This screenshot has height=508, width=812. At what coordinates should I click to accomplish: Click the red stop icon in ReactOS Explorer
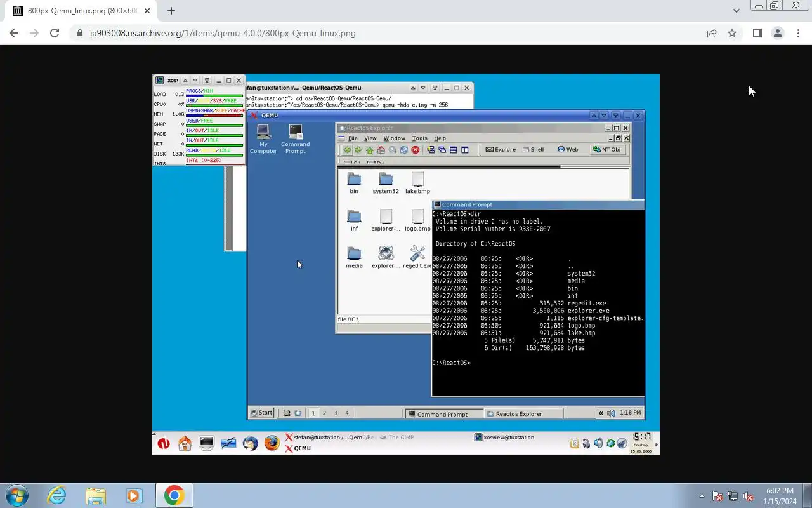[x=416, y=150]
